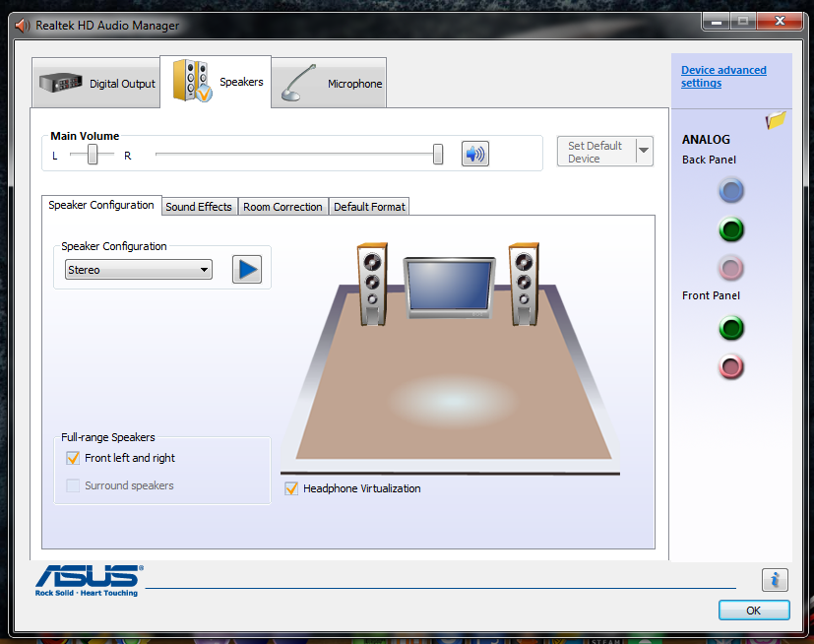Uncheck Front left and right checkbox
This screenshot has width=814, height=644.
pyautogui.click(x=72, y=458)
